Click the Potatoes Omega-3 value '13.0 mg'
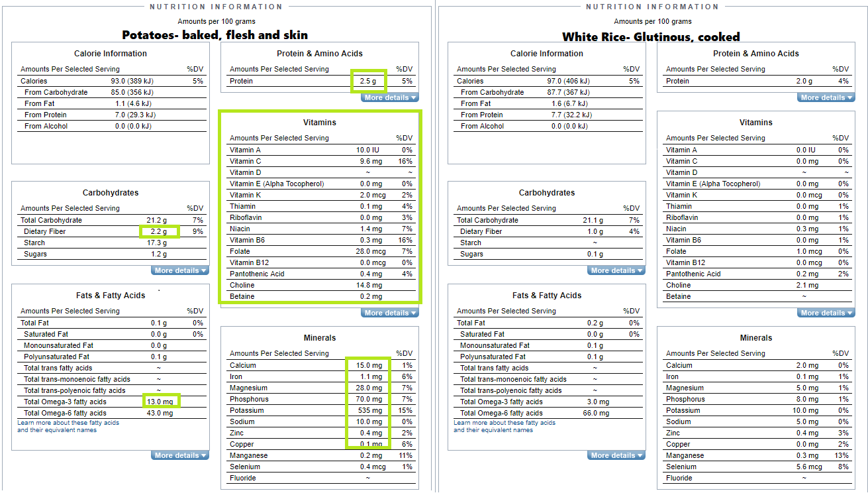 (160, 402)
